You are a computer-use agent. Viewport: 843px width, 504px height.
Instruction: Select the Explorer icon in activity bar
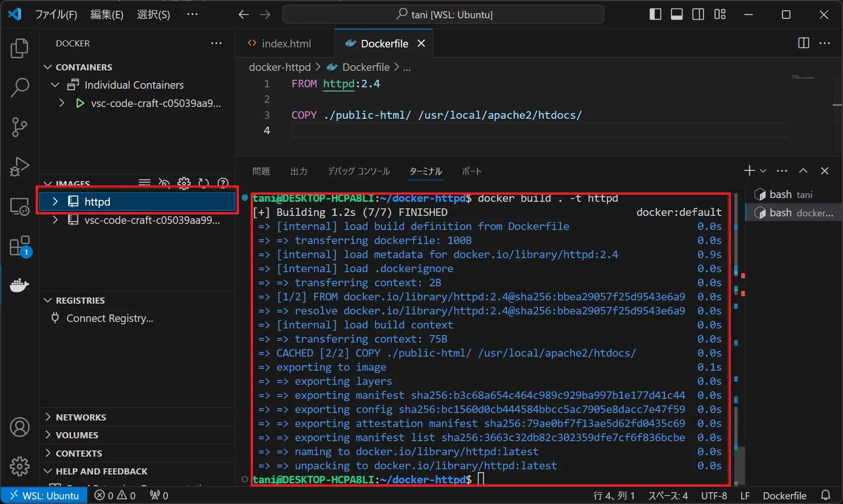(19, 48)
